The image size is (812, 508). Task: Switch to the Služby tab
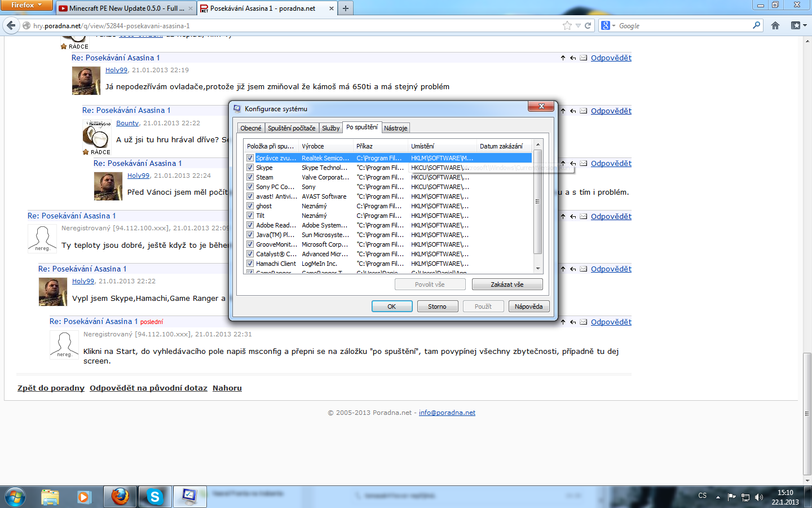[330, 128]
